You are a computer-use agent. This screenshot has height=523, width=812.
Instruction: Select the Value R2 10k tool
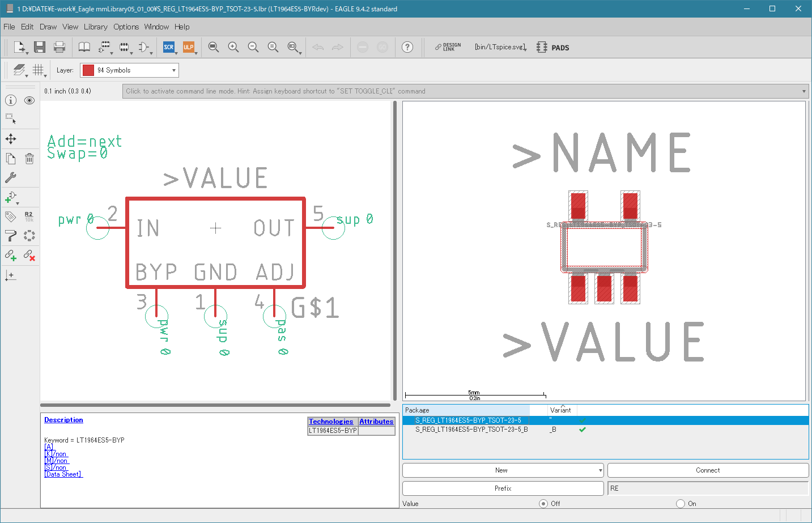click(x=29, y=216)
